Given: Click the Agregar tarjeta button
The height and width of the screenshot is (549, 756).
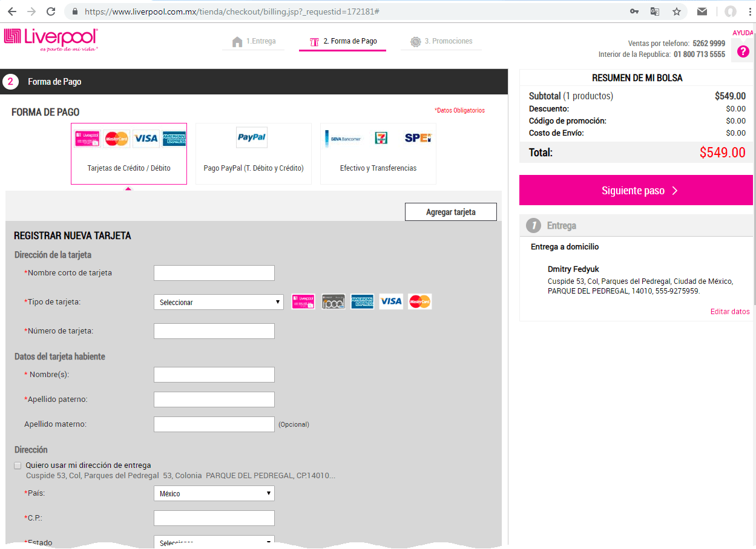Looking at the screenshot, I should tap(451, 212).
